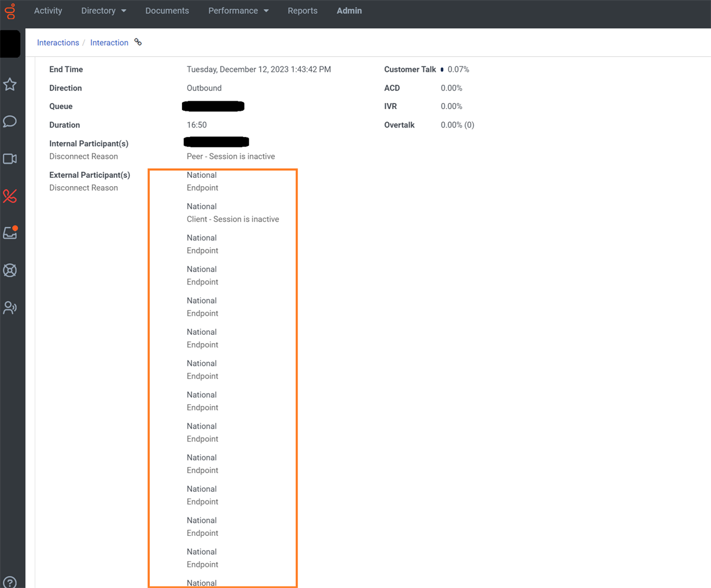Image resolution: width=711 pixels, height=588 pixels.
Task: Open the Documents menu
Action: (167, 11)
